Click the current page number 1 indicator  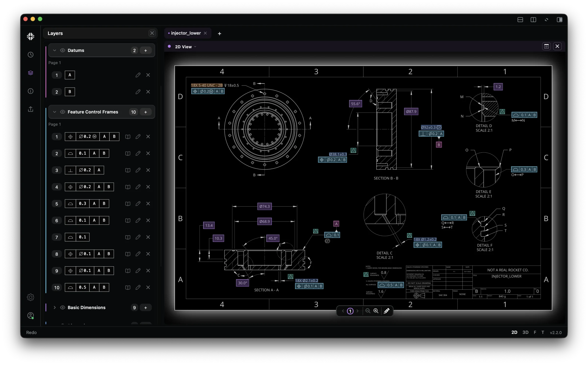(x=350, y=311)
